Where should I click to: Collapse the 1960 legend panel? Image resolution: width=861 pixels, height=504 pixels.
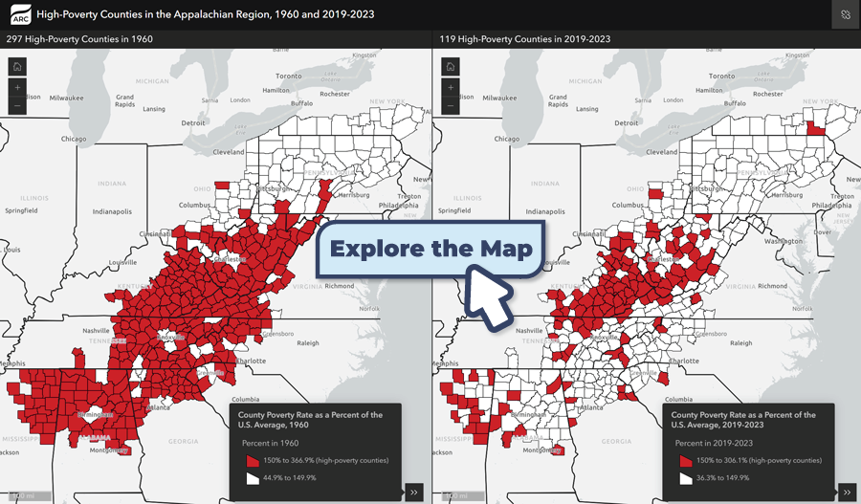point(413,492)
